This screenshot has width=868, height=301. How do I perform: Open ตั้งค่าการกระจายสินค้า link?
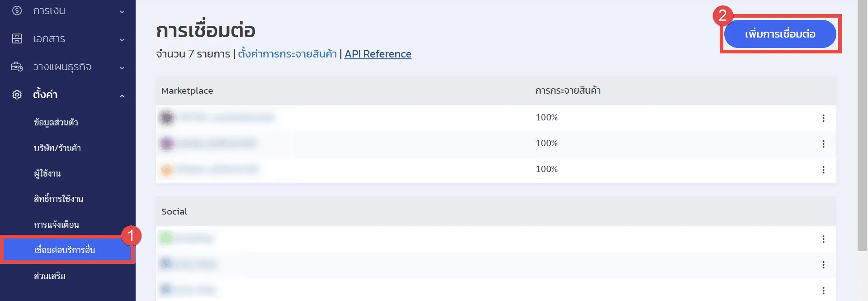tap(287, 54)
